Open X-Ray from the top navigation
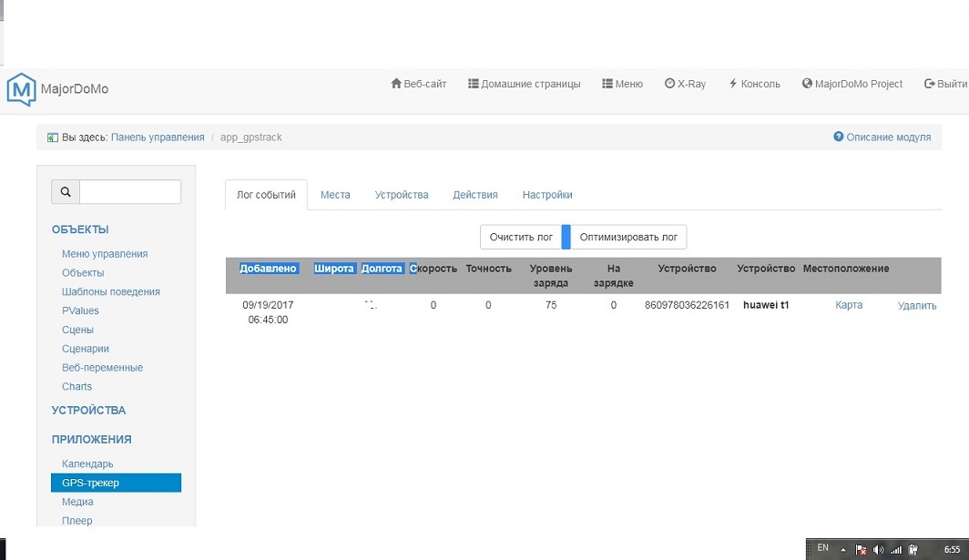Screen dimensions: 969x560 [x=685, y=84]
